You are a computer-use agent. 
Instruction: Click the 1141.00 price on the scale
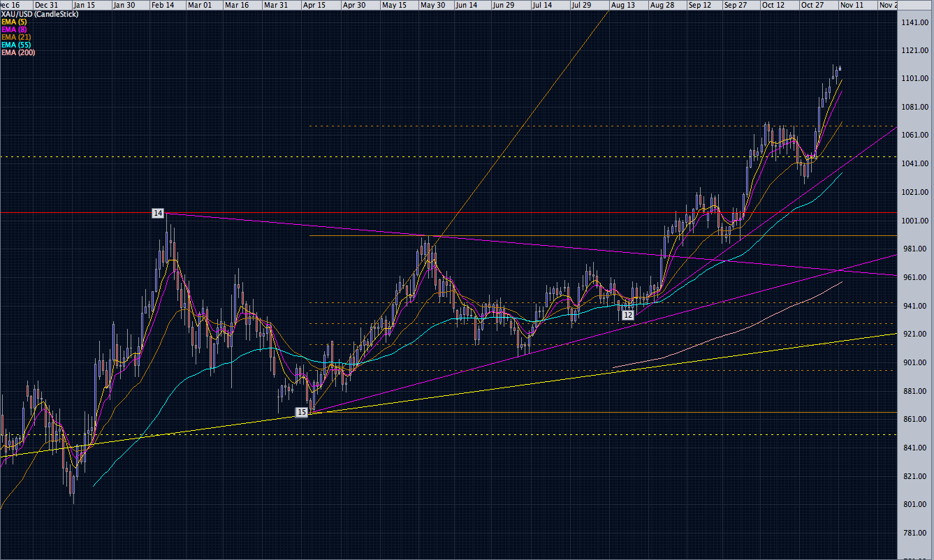(914, 22)
